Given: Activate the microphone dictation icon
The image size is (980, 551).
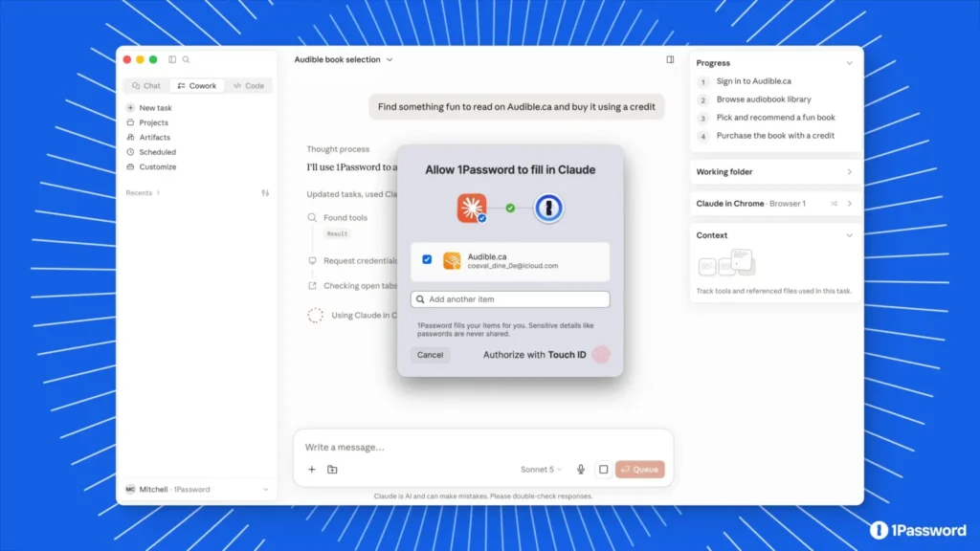Looking at the screenshot, I should 581,469.
